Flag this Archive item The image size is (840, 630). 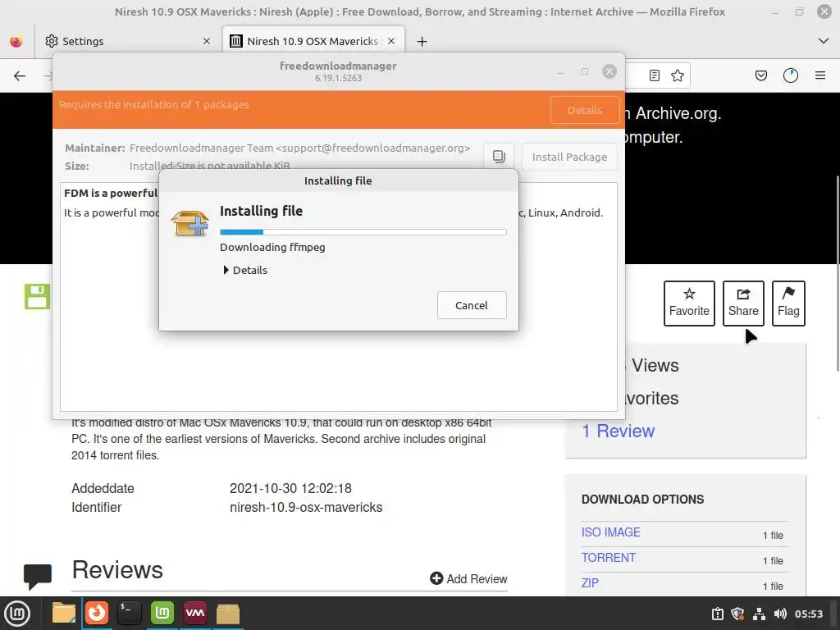coord(788,304)
